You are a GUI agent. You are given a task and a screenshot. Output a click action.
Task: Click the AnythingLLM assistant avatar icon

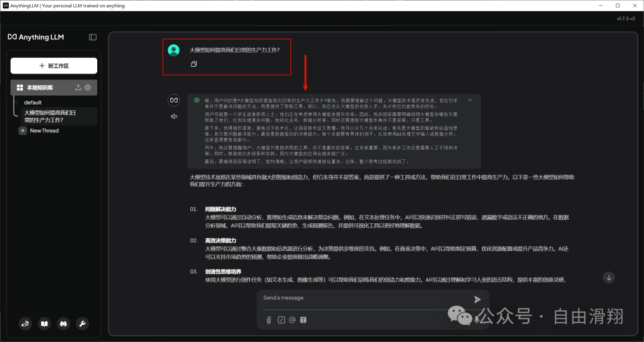(x=174, y=100)
